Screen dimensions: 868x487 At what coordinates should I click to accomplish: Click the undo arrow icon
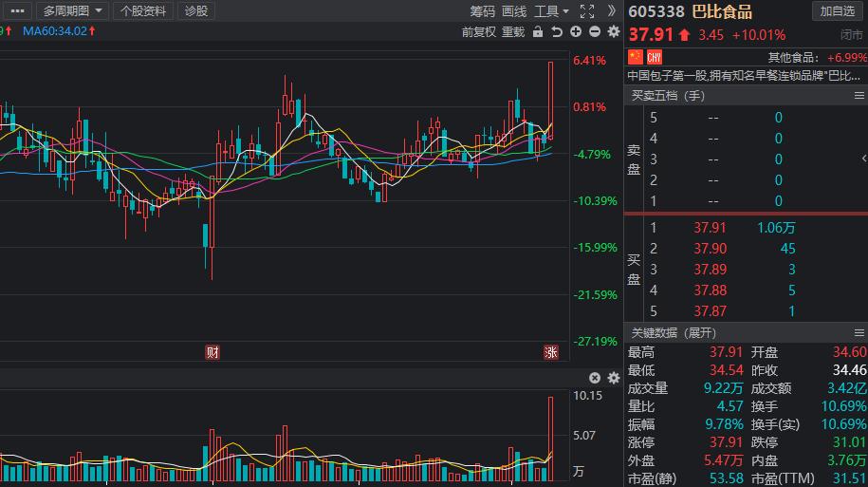click(557, 31)
